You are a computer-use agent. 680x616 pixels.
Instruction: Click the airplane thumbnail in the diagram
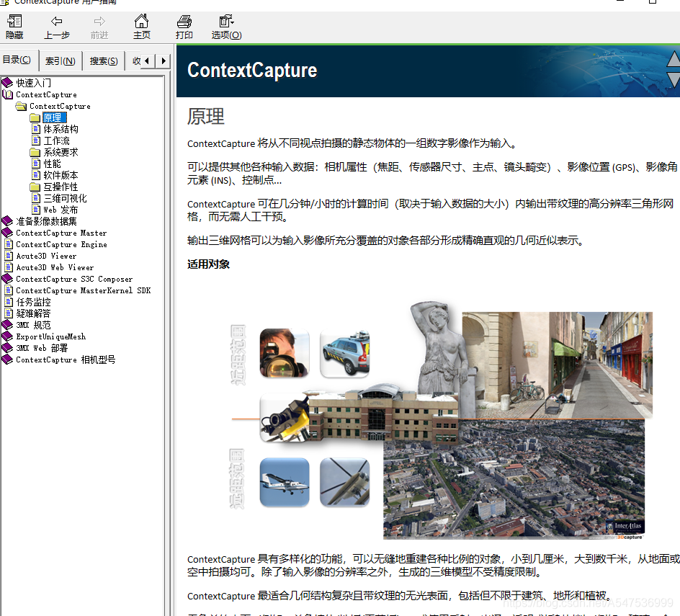[x=285, y=482]
